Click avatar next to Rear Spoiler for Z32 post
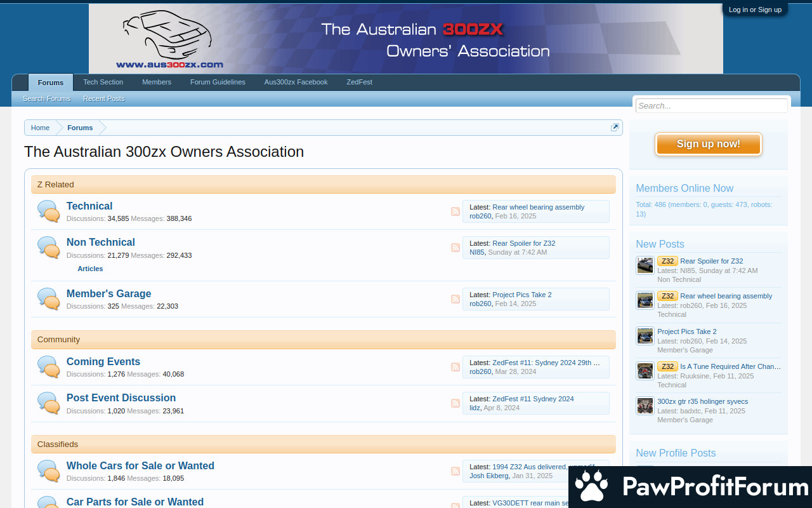Image resolution: width=812 pixels, height=508 pixels. [x=645, y=265]
